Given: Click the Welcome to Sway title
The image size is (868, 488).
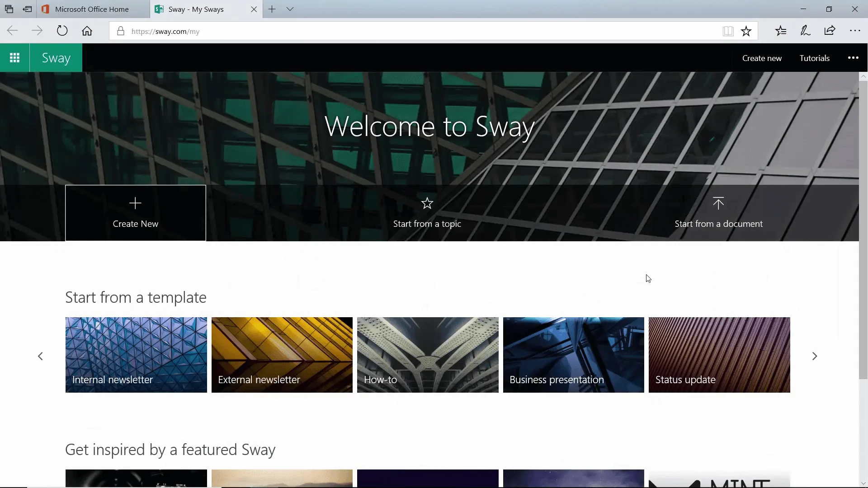Looking at the screenshot, I should [429, 127].
